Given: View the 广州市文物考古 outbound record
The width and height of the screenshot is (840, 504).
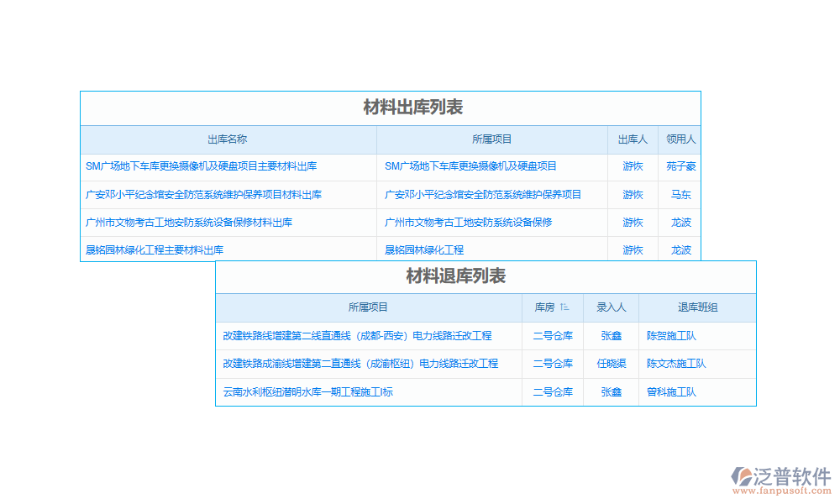Looking at the screenshot, I should (x=187, y=222).
